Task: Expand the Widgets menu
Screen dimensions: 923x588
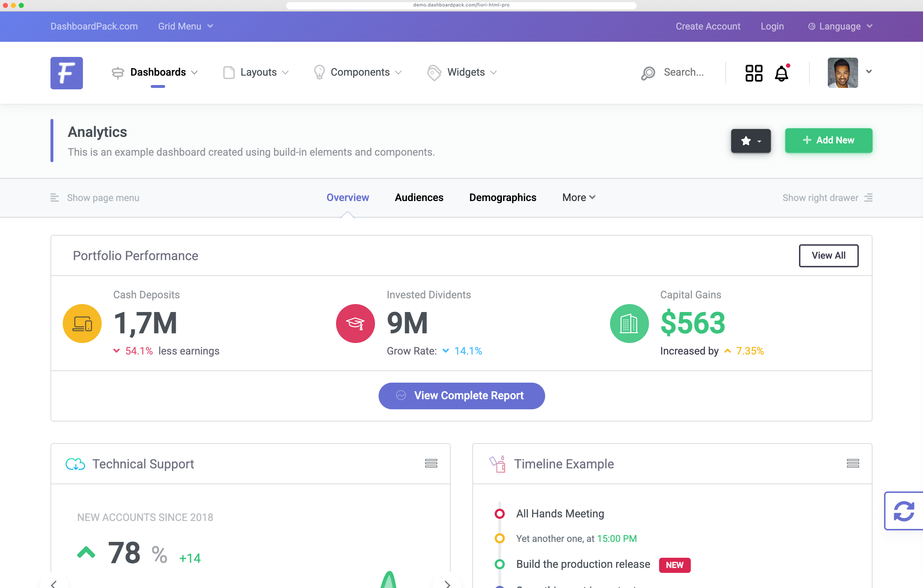Action: [x=462, y=72]
